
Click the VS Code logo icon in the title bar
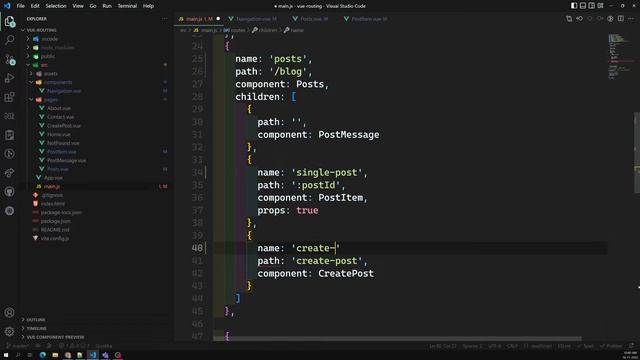click(x=7, y=6)
